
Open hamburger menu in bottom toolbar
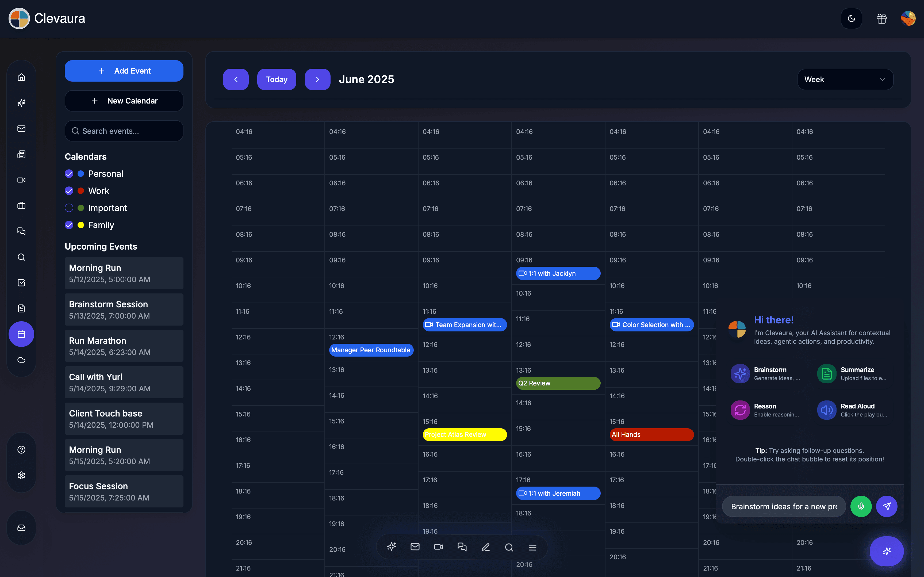(x=532, y=547)
